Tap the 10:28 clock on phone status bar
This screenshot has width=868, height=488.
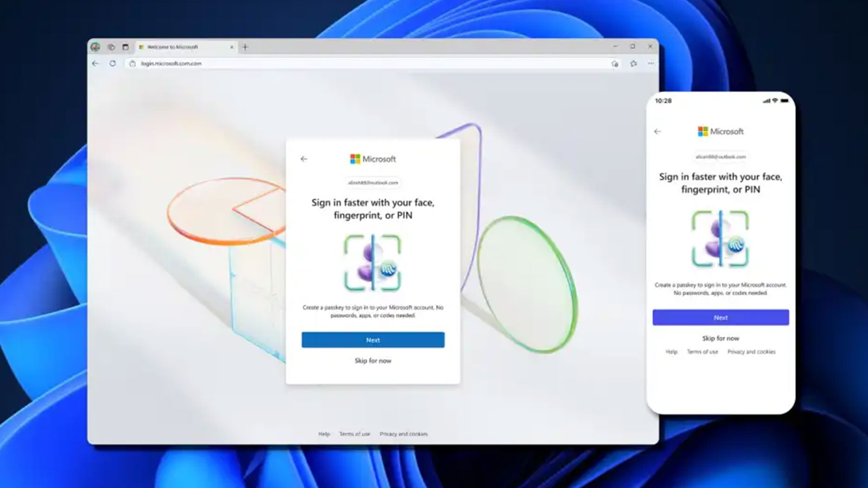coord(663,101)
